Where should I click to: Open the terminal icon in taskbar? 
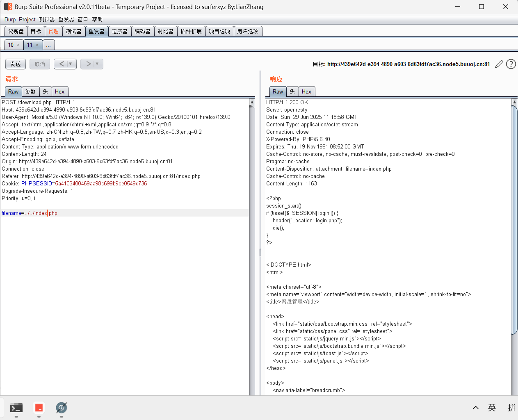(x=16, y=408)
